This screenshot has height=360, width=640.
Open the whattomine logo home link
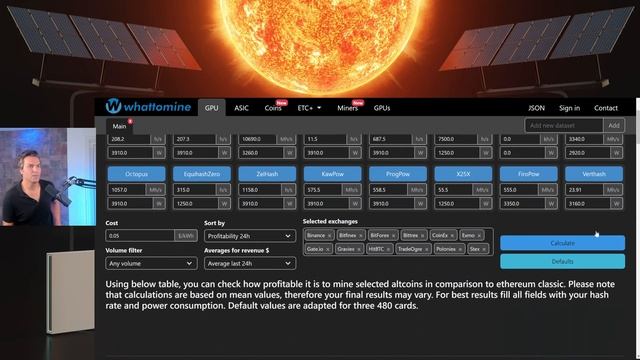(x=148, y=107)
